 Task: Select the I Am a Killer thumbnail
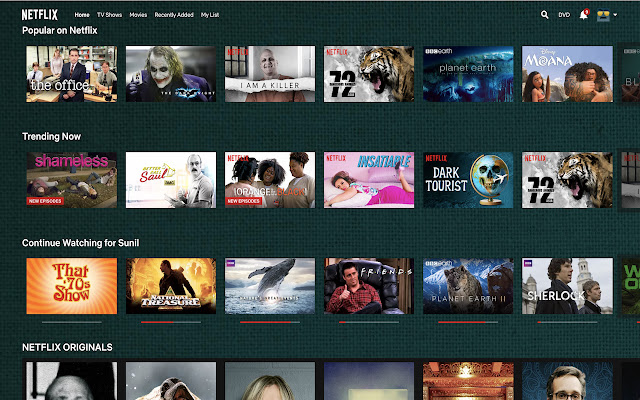270,74
